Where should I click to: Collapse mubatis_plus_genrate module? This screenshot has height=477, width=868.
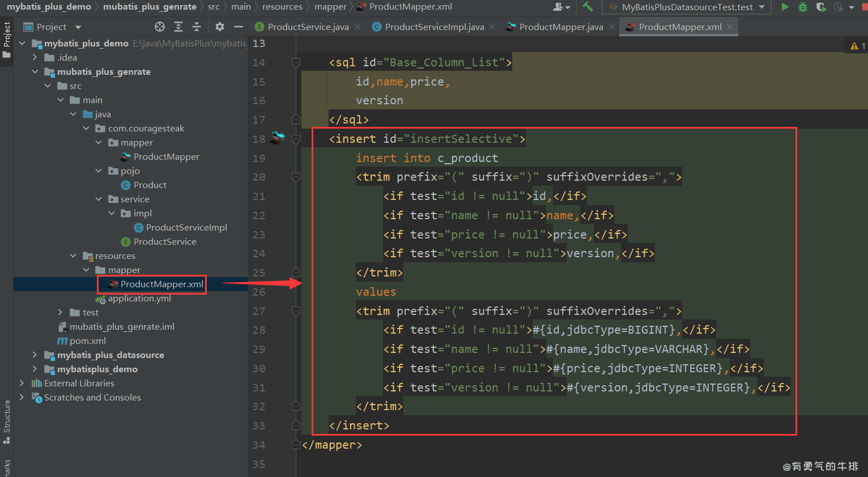click(35, 71)
